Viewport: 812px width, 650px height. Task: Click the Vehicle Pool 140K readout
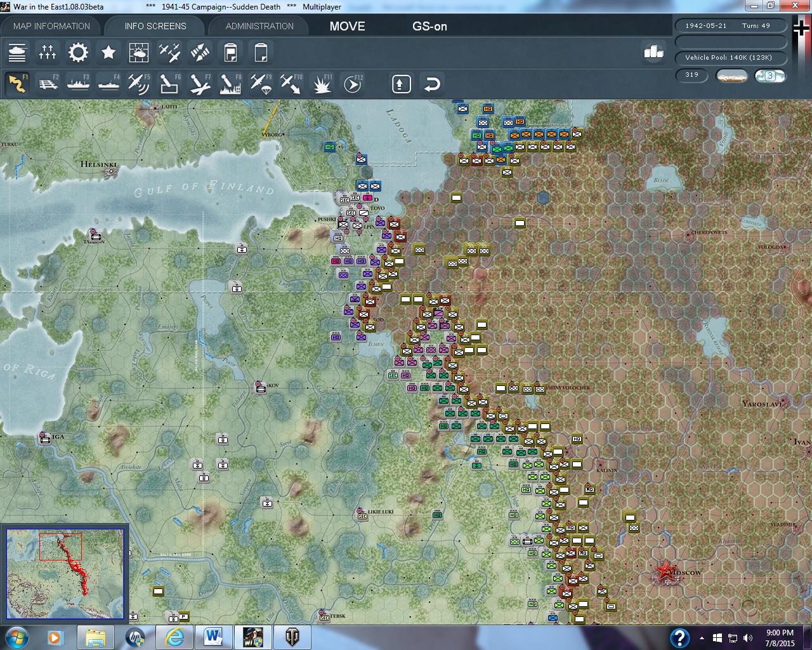tap(731, 57)
